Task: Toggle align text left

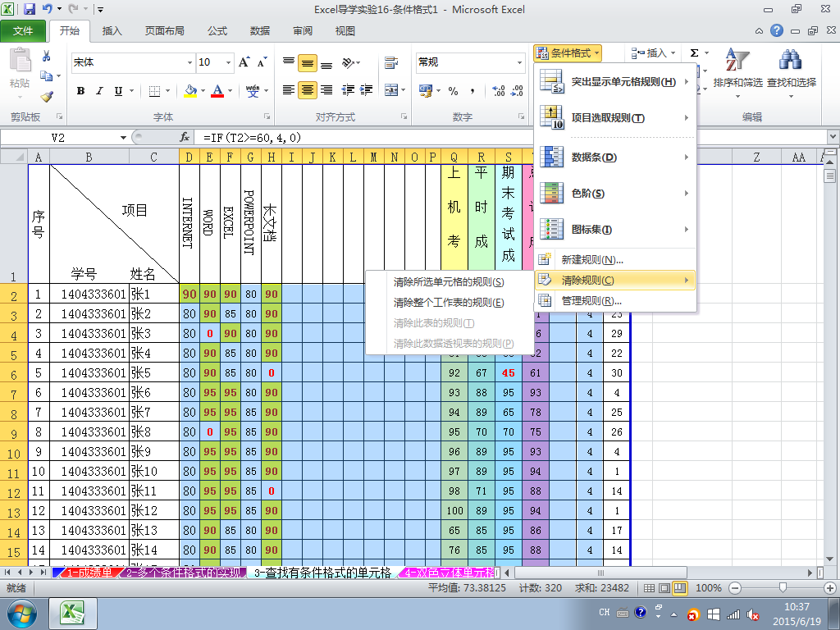Action: point(289,90)
